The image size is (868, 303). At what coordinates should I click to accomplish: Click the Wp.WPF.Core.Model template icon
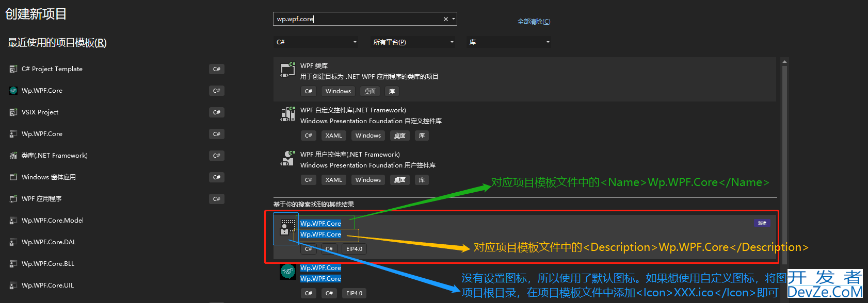pyautogui.click(x=13, y=221)
